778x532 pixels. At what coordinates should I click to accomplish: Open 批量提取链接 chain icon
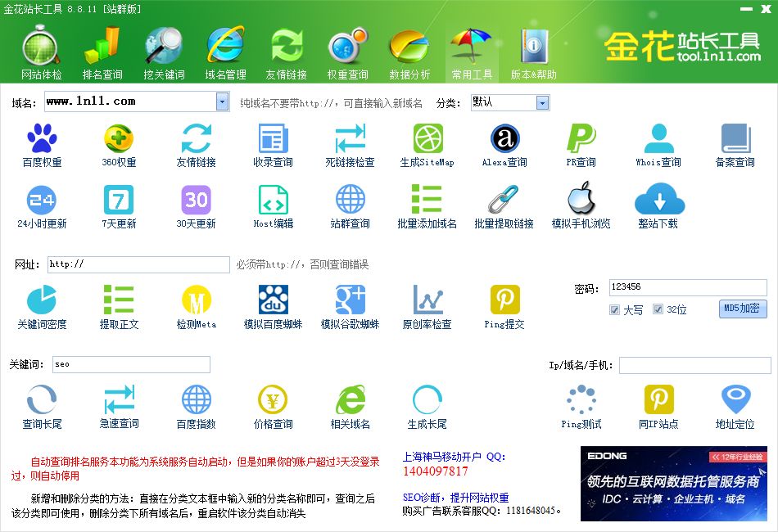(x=504, y=200)
